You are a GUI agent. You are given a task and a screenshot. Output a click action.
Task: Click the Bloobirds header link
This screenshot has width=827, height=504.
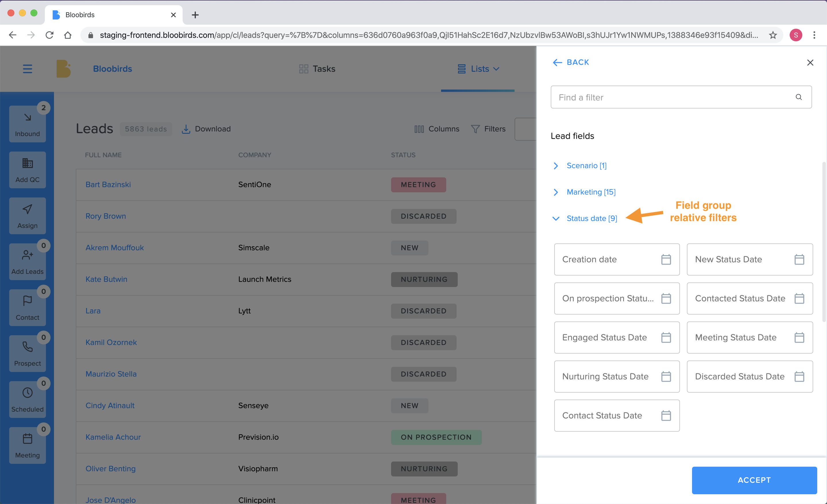click(113, 69)
